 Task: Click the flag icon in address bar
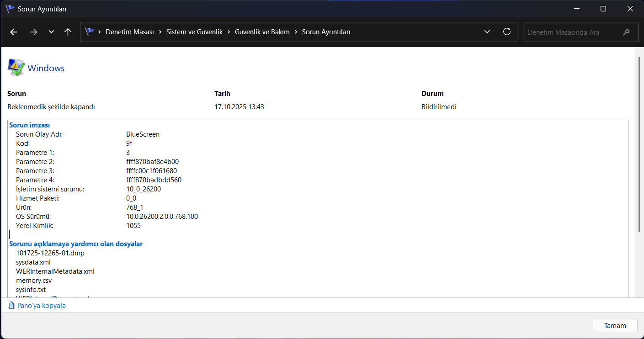90,32
